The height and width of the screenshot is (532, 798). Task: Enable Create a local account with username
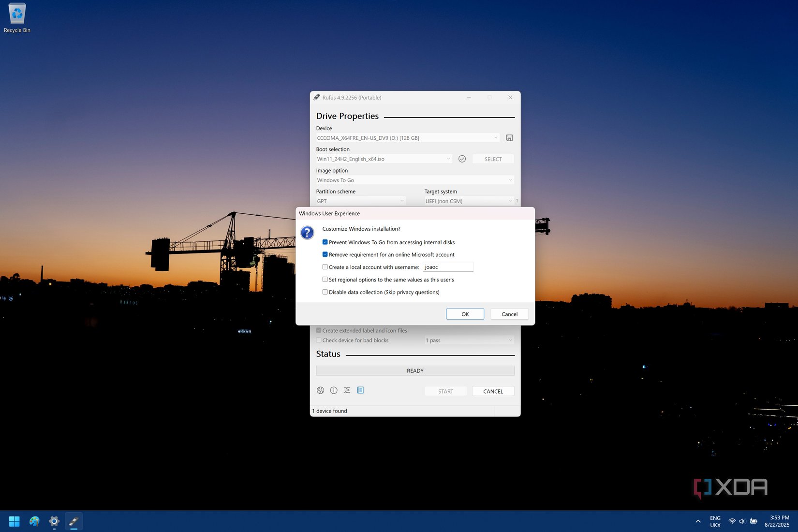[325, 266]
